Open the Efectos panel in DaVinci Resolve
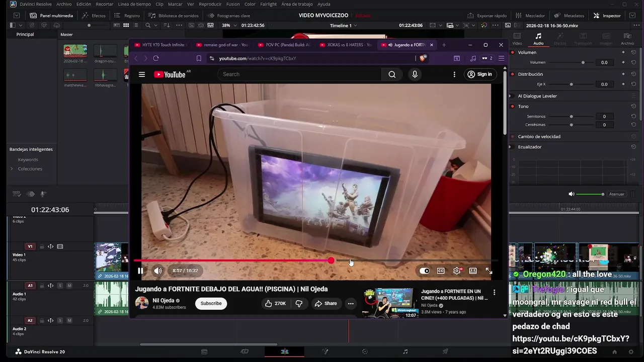The image size is (644, 362). (x=94, y=16)
